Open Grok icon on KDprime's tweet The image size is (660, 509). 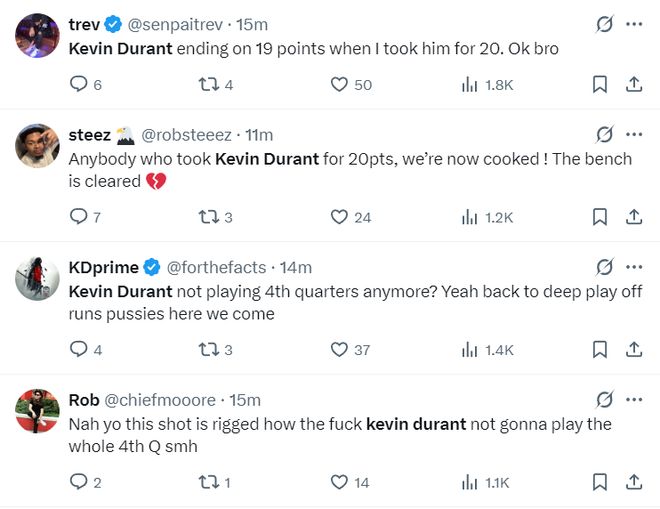[x=603, y=267]
